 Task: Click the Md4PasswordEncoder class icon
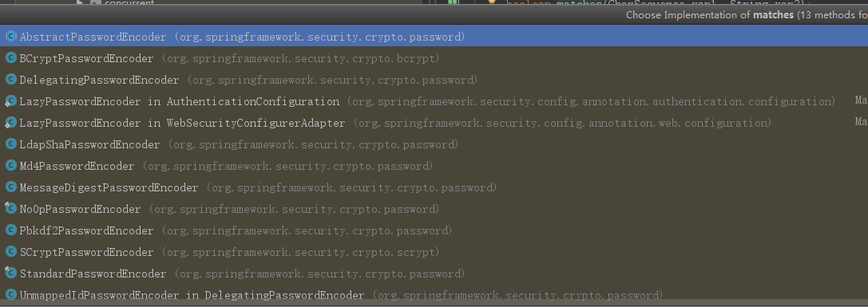point(10,166)
